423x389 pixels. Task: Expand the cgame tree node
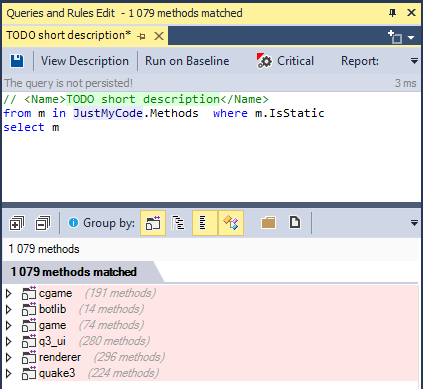[x=9, y=293]
